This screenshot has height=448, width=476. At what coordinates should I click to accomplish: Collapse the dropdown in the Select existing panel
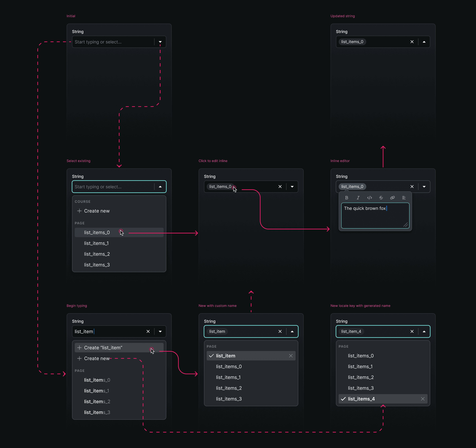click(x=160, y=187)
